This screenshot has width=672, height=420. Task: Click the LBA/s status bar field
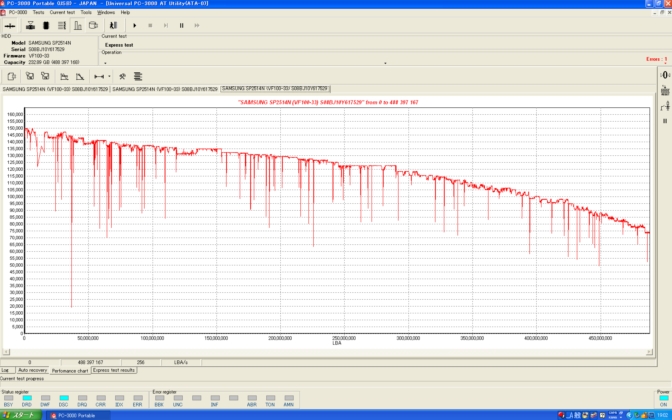[x=181, y=362]
